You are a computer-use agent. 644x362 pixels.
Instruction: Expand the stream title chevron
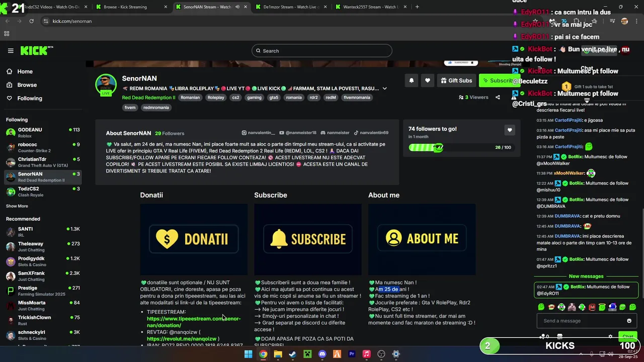tap(384, 88)
